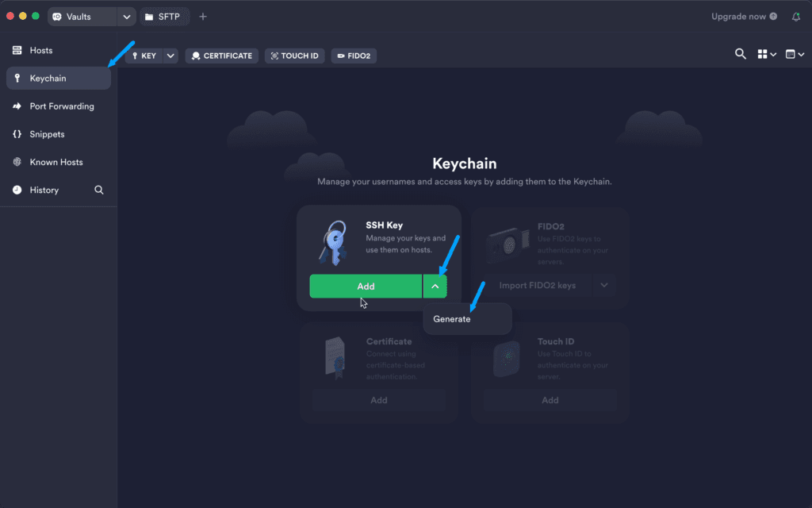
Task: Click the green Add SSH key button
Action: [365, 287]
